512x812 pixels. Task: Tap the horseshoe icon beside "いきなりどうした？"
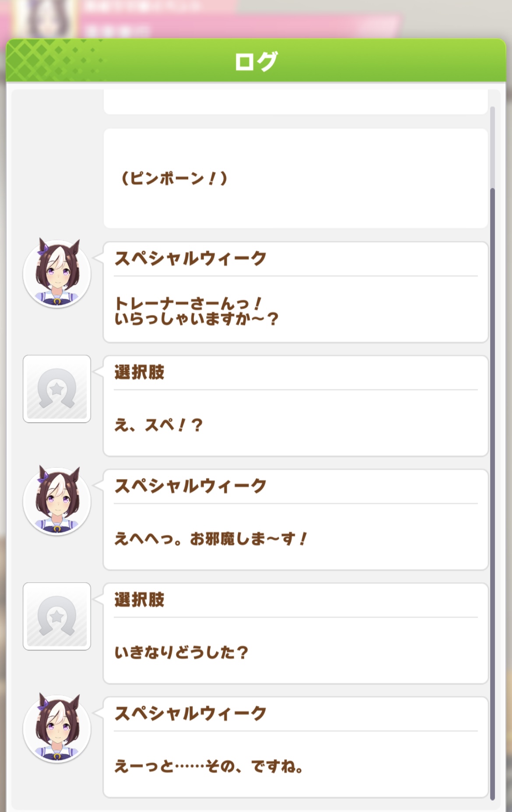click(x=57, y=616)
